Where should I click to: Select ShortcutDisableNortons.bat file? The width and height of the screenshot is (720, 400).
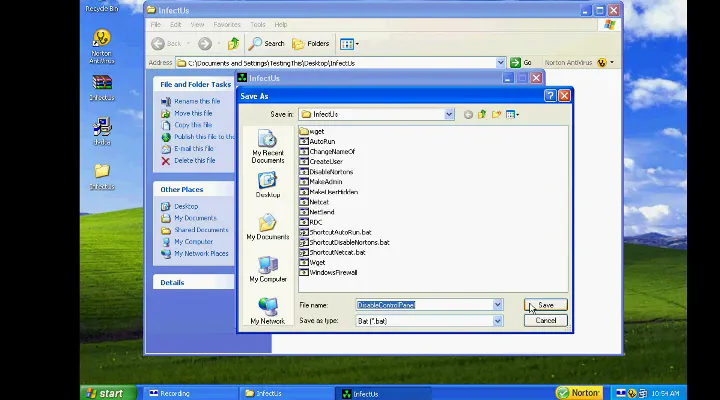(344, 242)
